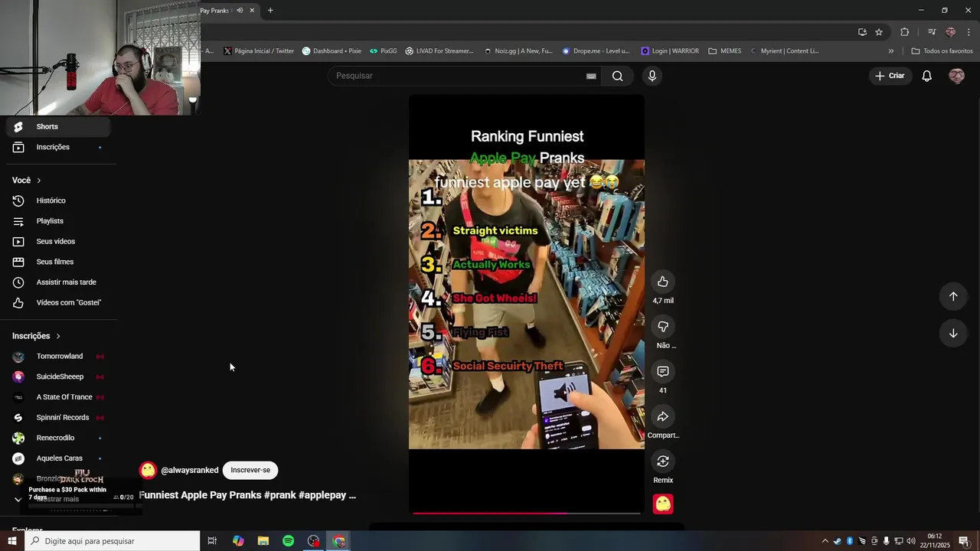Open LIVAD For Streamer bookmark
The width and height of the screenshot is (980, 551).
pos(439,51)
